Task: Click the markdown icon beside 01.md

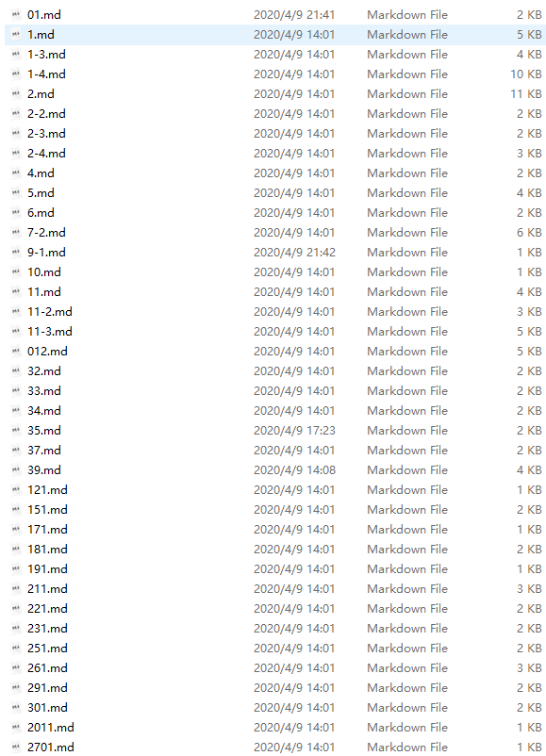Action: pos(16,15)
